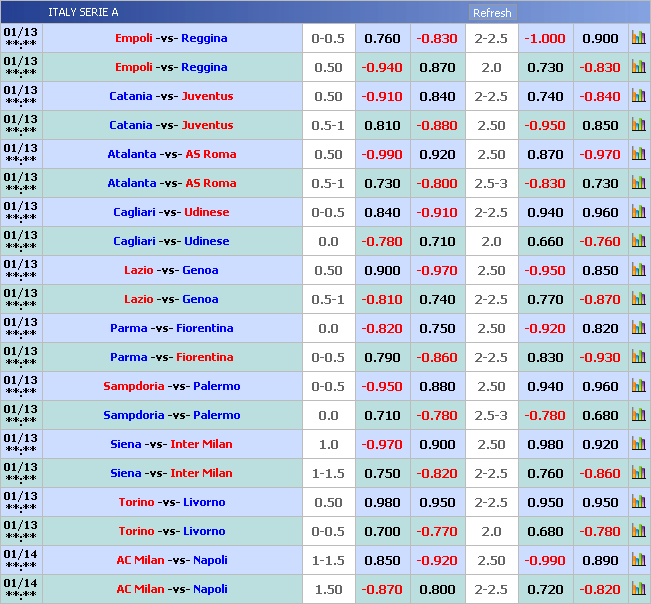Image resolution: width=651 pixels, height=604 pixels.
Task: Click chart icon in Atalanta-AS Roma 0.50 handicap row
Action: click(x=638, y=154)
